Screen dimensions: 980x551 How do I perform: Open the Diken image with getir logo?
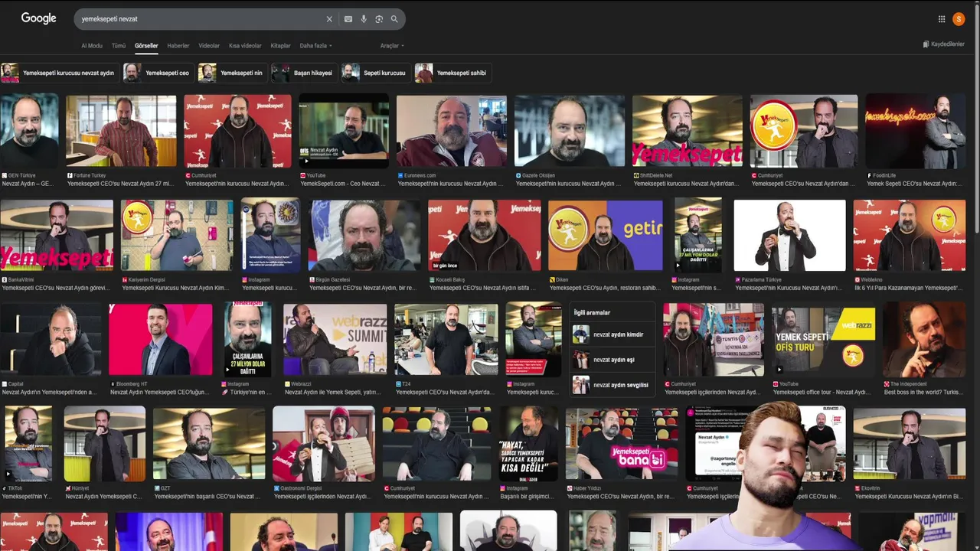click(606, 235)
